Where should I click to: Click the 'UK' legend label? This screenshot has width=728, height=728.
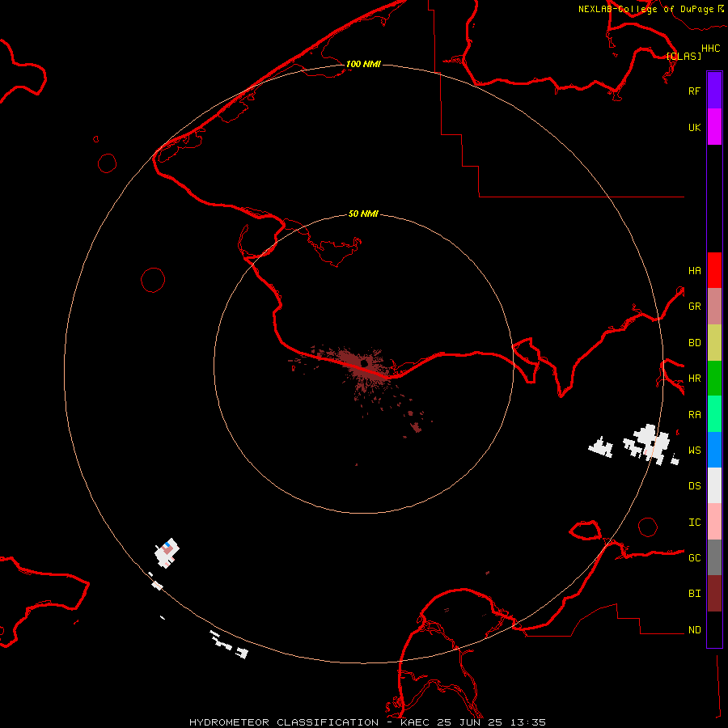point(694,128)
